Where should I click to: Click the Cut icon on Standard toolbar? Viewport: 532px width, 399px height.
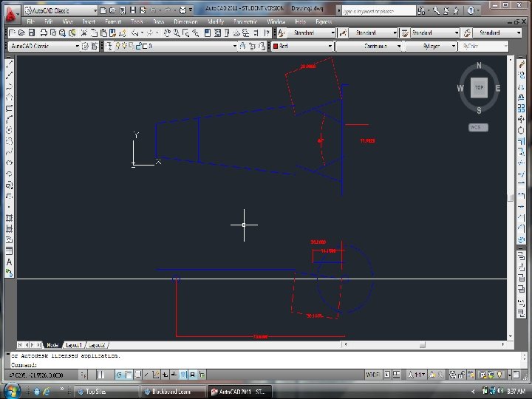83,33
